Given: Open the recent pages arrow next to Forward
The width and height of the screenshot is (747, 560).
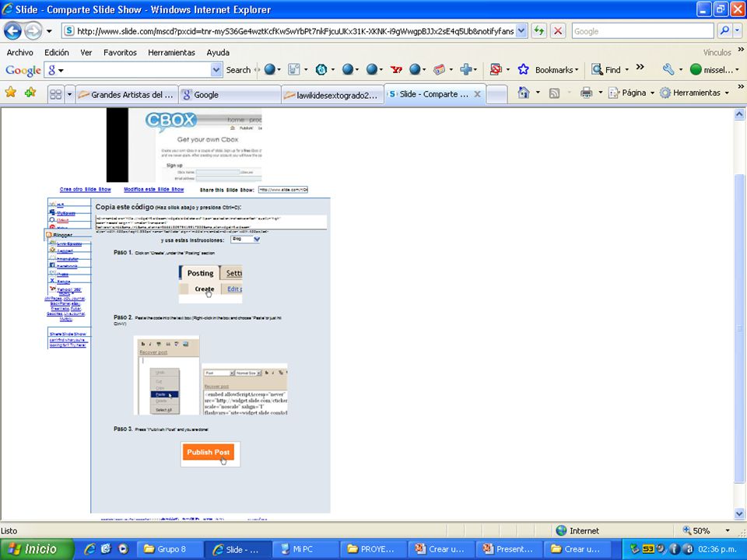Looking at the screenshot, I should click(x=49, y=31).
